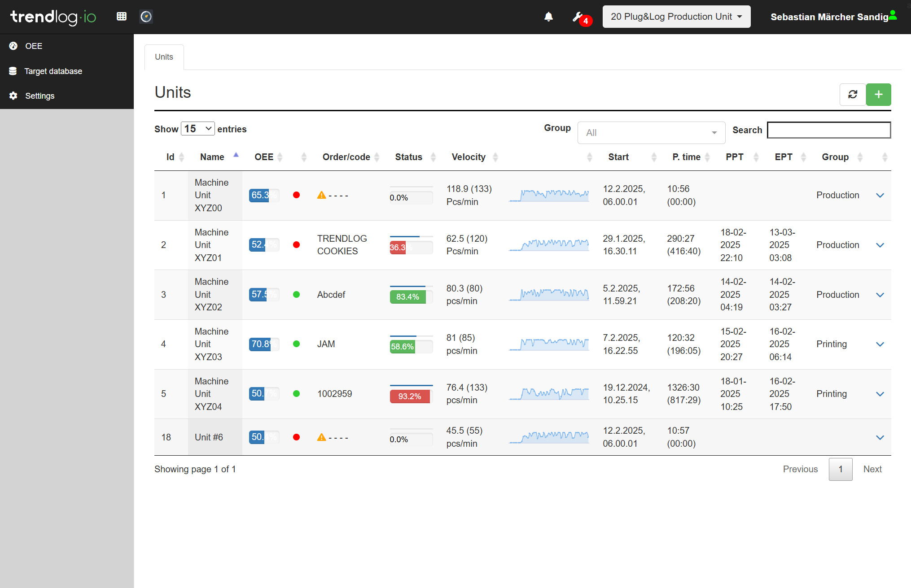The height and width of the screenshot is (588, 911).
Task: Select the Units tab
Action: click(x=164, y=57)
